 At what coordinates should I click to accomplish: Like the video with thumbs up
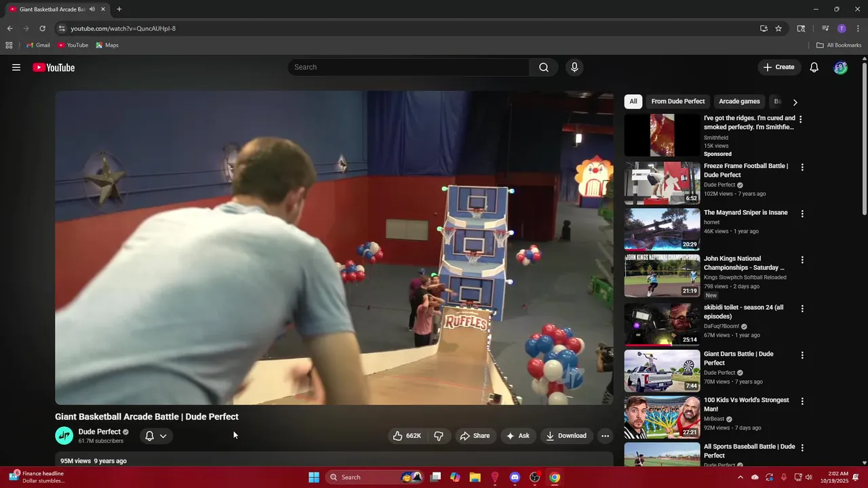point(407,436)
